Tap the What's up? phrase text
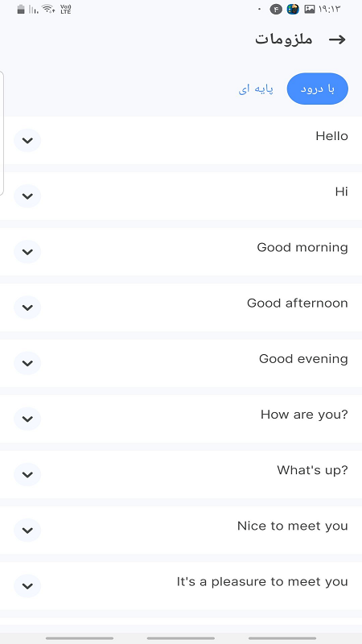The width and height of the screenshot is (362, 644). pos(312,470)
